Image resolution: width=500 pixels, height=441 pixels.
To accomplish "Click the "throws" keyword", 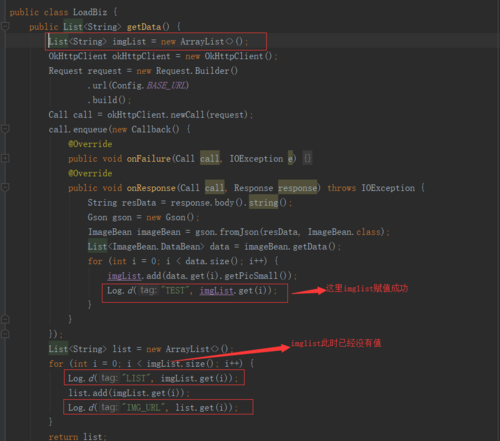I will click(342, 188).
